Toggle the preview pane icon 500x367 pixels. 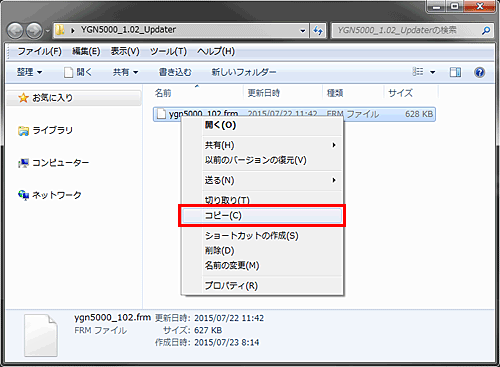pyautogui.click(x=455, y=72)
